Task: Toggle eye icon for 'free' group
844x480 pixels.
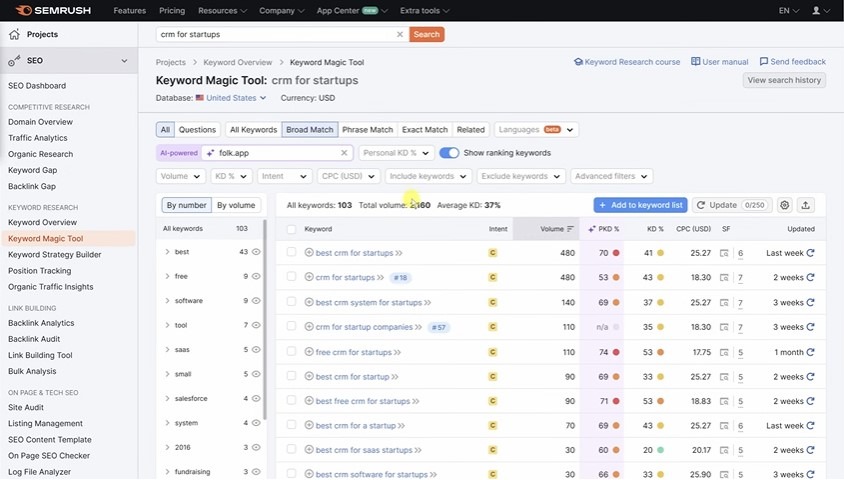Action: tap(256, 276)
